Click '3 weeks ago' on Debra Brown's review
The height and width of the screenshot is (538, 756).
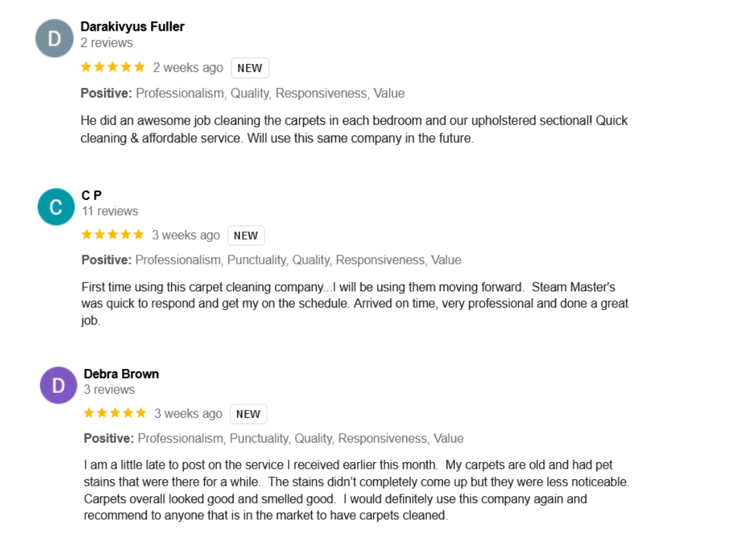tap(189, 414)
